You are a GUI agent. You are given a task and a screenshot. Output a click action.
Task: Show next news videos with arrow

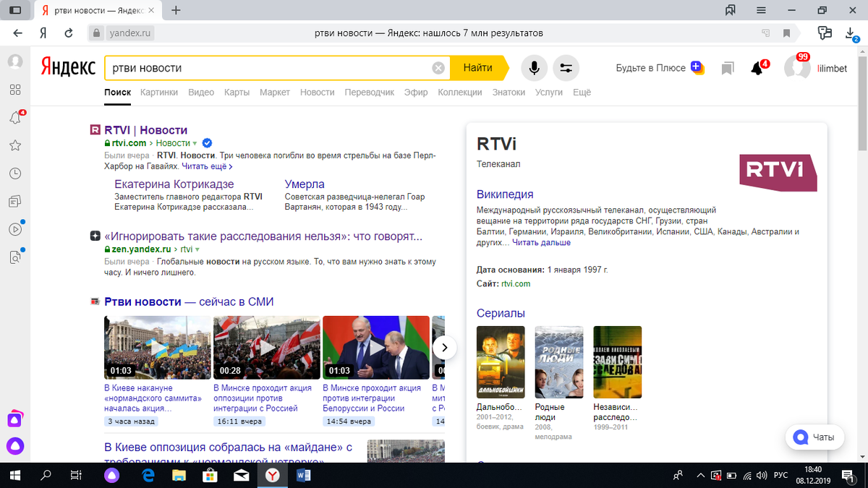coord(444,348)
